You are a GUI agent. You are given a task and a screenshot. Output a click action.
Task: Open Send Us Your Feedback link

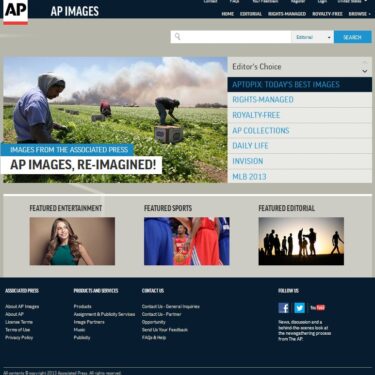[165, 330]
